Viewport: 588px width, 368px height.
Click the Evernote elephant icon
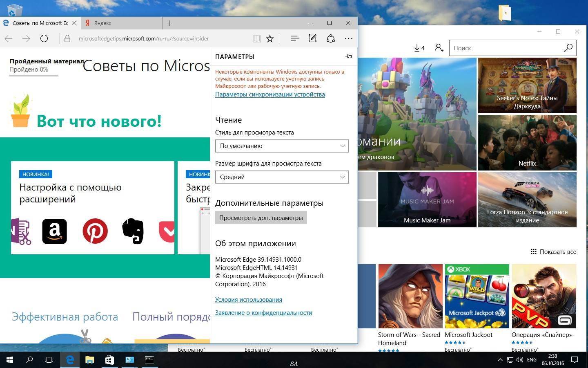[133, 231]
